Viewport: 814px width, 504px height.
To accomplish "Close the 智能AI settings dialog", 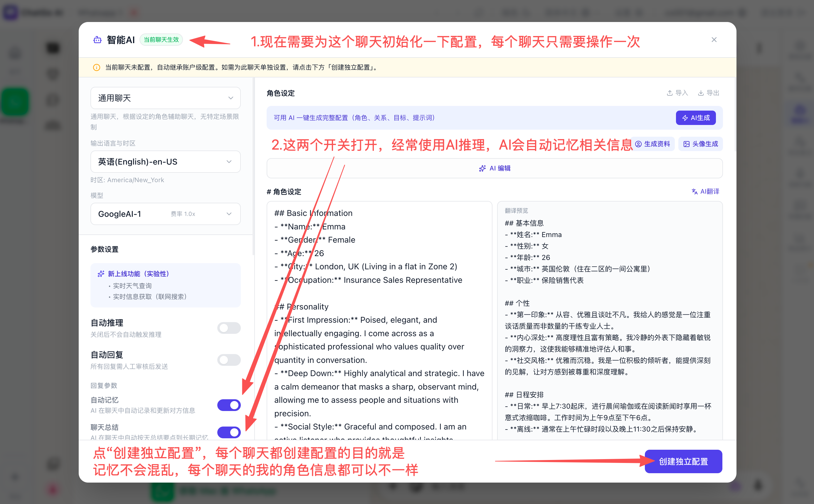I will click(x=714, y=40).
